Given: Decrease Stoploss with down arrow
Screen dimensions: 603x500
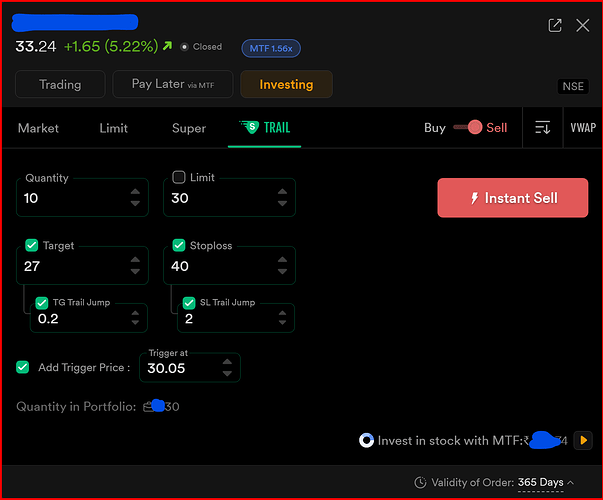Looking at the screenshot, I should pos(282,272).
